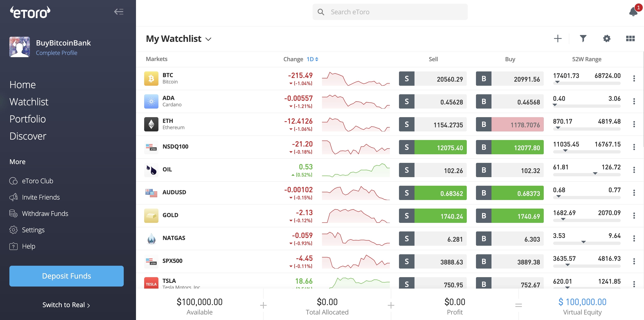The image size is (644, 320).
Task: Open Portfolio in sidebar
Action: click(28, 119)
